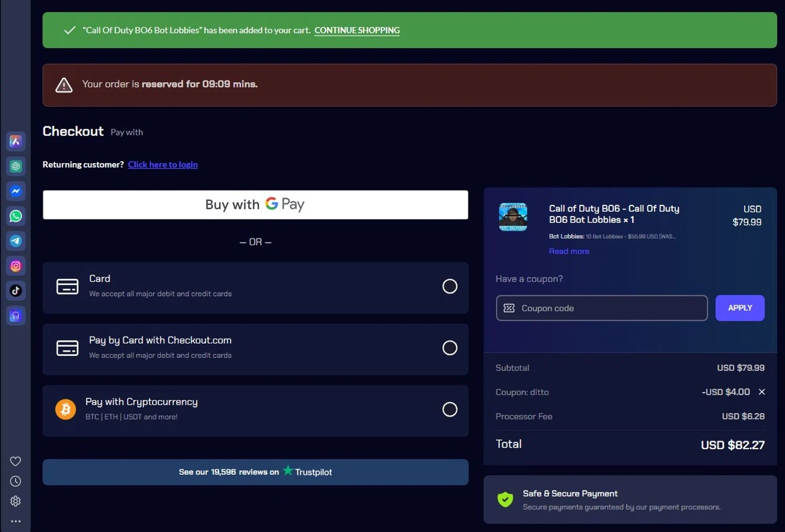Click the warning triangle icon
The image size is (785, 532).
point(64,85)
